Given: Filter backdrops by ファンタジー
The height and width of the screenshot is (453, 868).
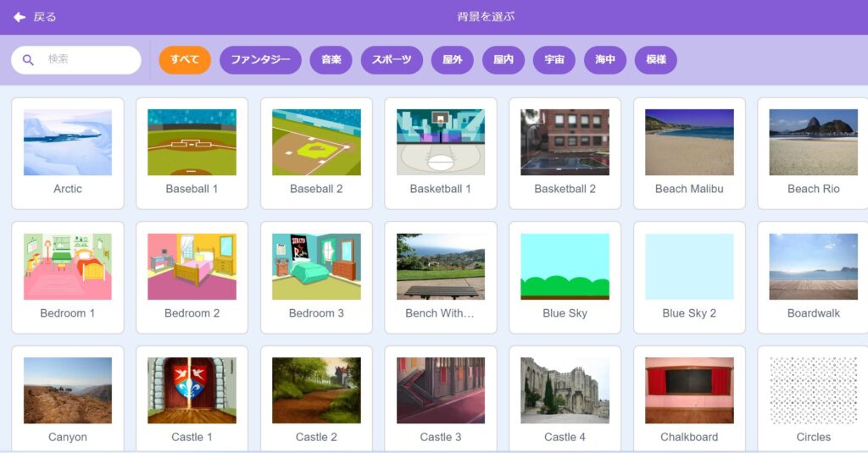Looking at the screenshot, I should (260, 60).
